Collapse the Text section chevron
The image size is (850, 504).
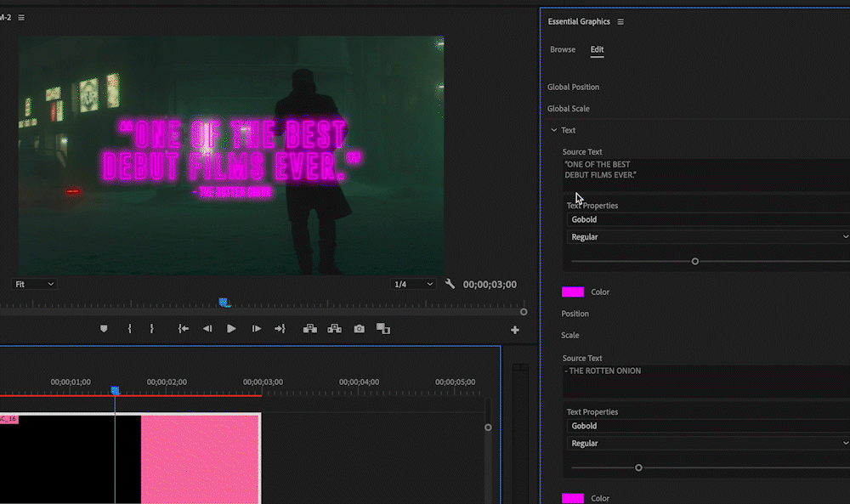554,130
